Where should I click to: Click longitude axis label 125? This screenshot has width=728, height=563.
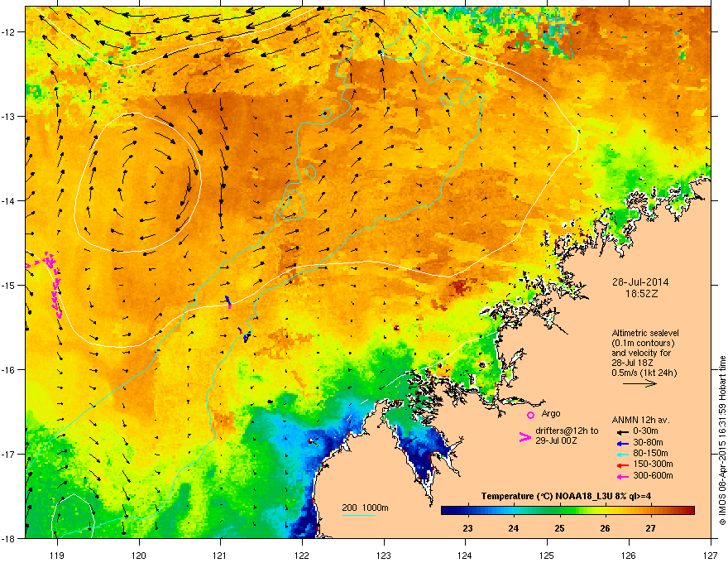547,555
